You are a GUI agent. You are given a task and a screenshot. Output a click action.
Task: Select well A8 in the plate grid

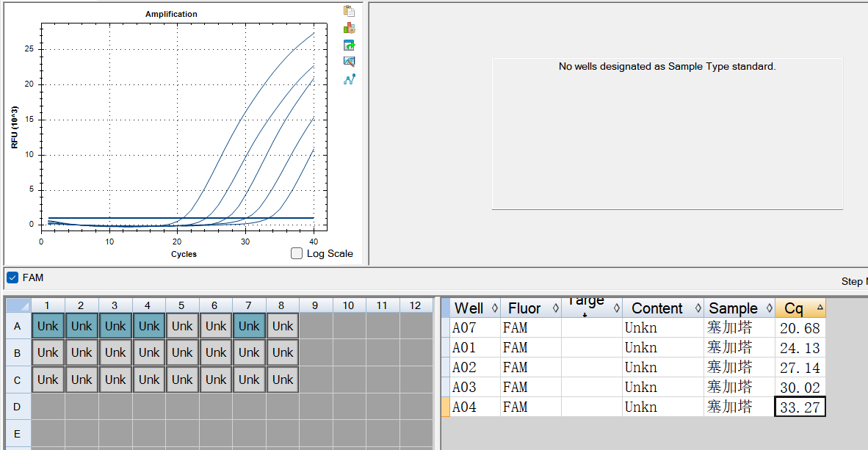[x=283, y=326]
